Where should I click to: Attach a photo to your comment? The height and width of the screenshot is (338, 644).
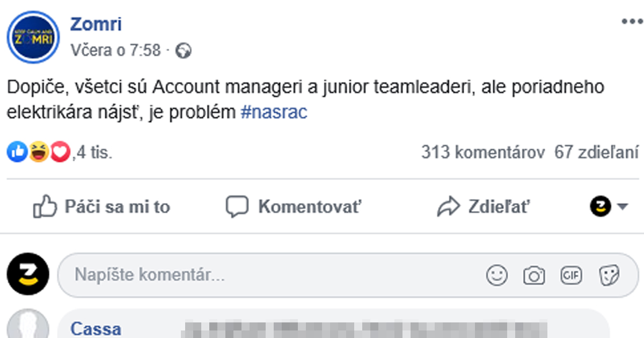coord(533,275)
